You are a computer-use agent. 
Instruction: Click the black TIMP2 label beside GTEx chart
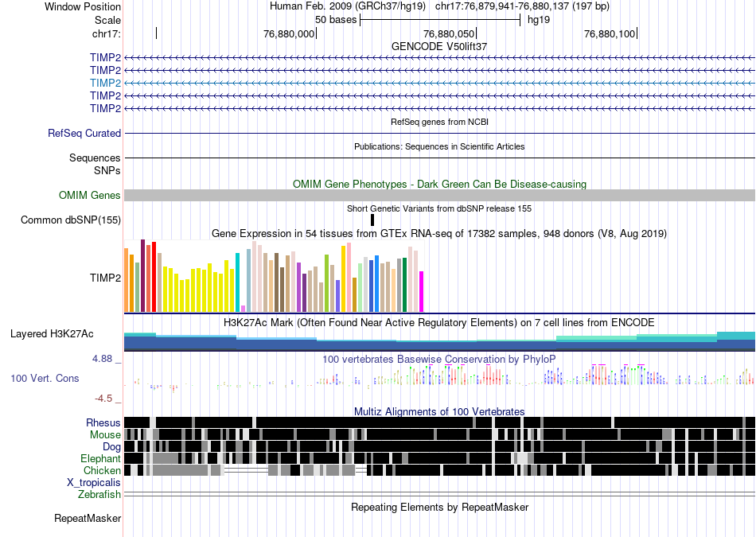(x=105, y=278)
